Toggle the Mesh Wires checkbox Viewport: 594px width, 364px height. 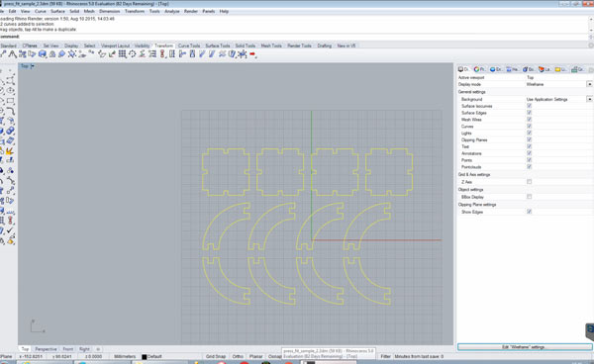[530, 120]
